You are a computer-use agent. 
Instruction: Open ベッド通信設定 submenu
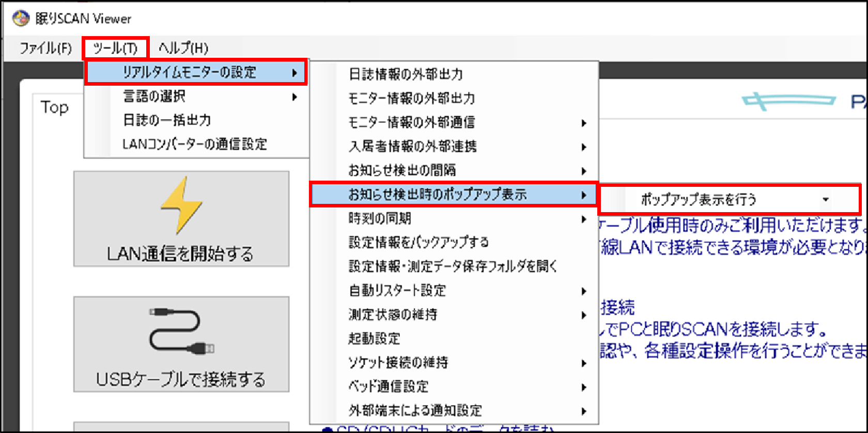(x=454, y=387)
